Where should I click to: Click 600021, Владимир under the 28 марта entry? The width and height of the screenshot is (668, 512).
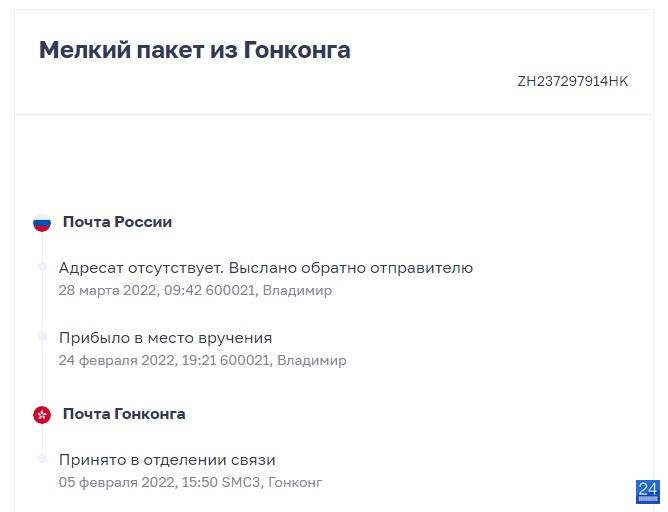[269, 291]
